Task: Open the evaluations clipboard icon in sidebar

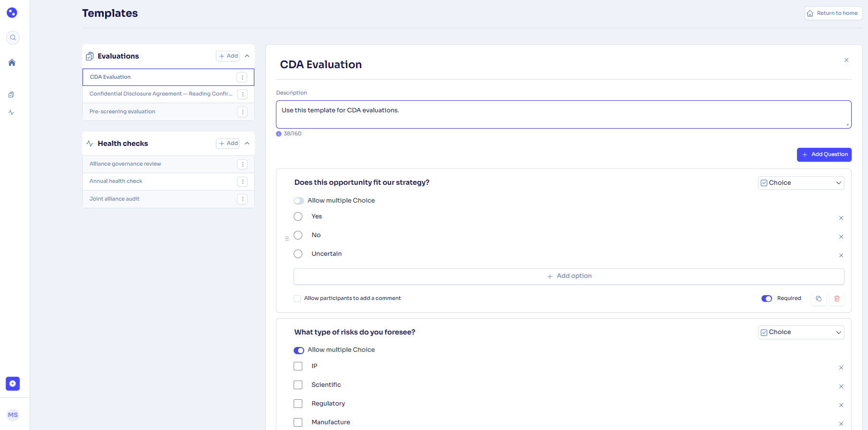Action: tap(12, 95)
